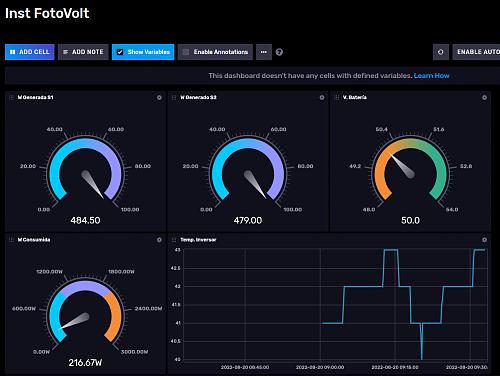Uncheck the Show Variables checkbox
This screenshot has width=500, height=376.
120,52
